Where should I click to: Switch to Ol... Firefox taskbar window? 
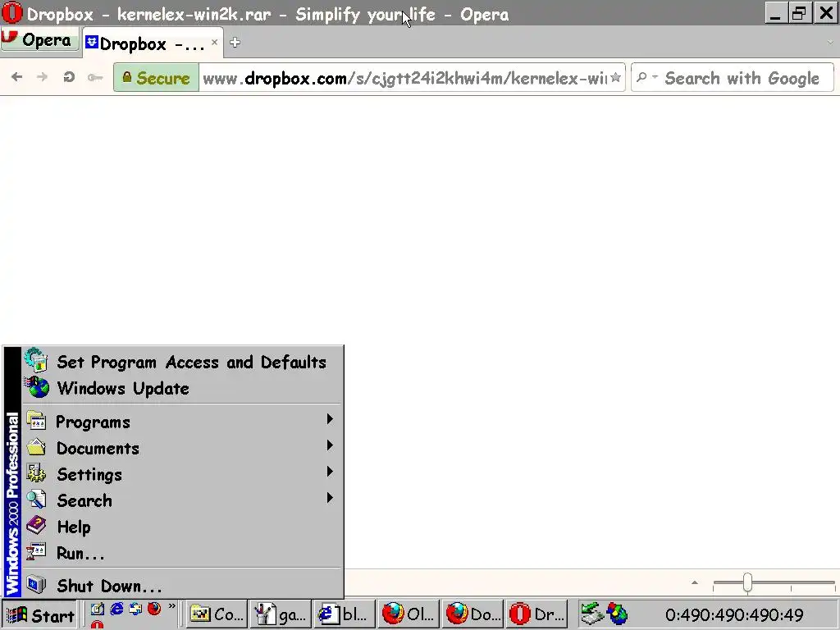tap(409, 614)
